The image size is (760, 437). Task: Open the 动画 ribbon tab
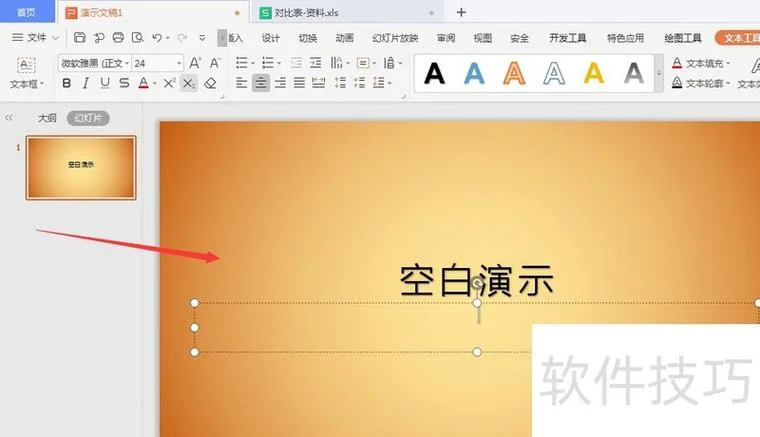pos(345,38)
